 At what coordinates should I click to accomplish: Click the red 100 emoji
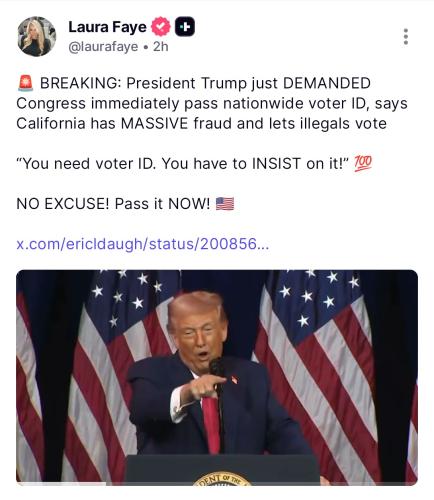pyautogui.click(x=363, y=164)
